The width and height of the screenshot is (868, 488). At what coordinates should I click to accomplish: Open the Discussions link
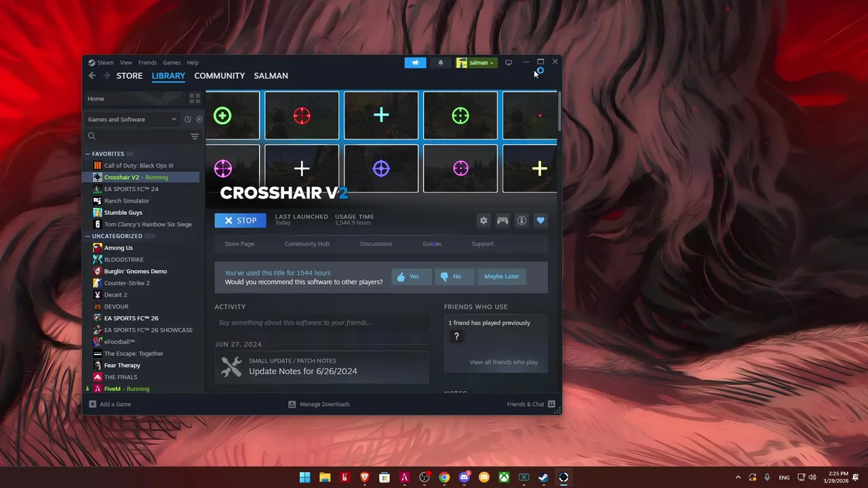pos(376,244)
